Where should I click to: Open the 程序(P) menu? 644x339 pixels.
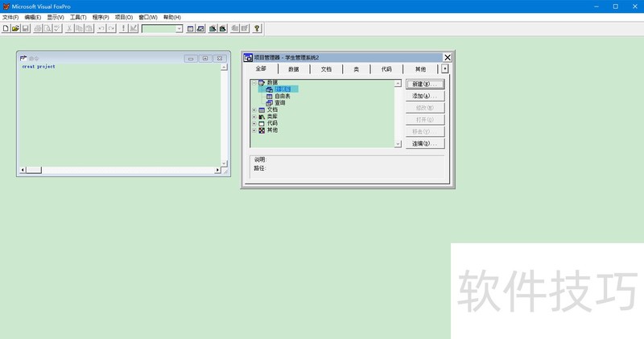101,17
